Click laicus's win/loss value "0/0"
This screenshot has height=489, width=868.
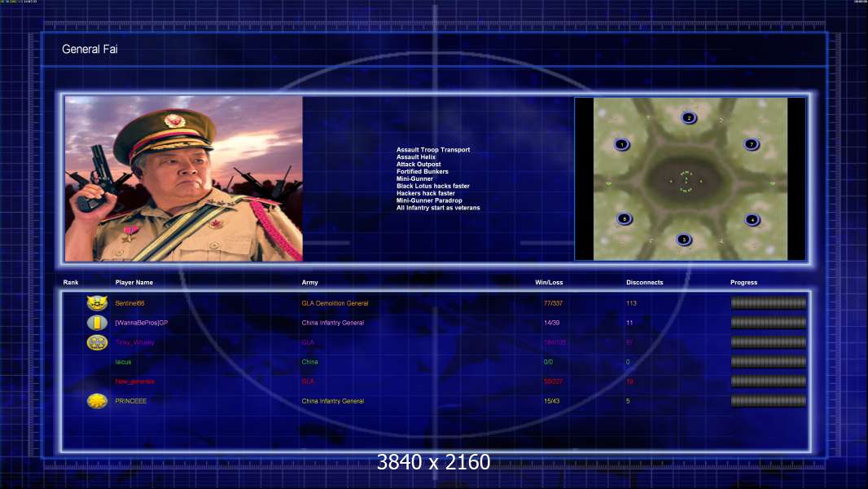tap(548, 362)
